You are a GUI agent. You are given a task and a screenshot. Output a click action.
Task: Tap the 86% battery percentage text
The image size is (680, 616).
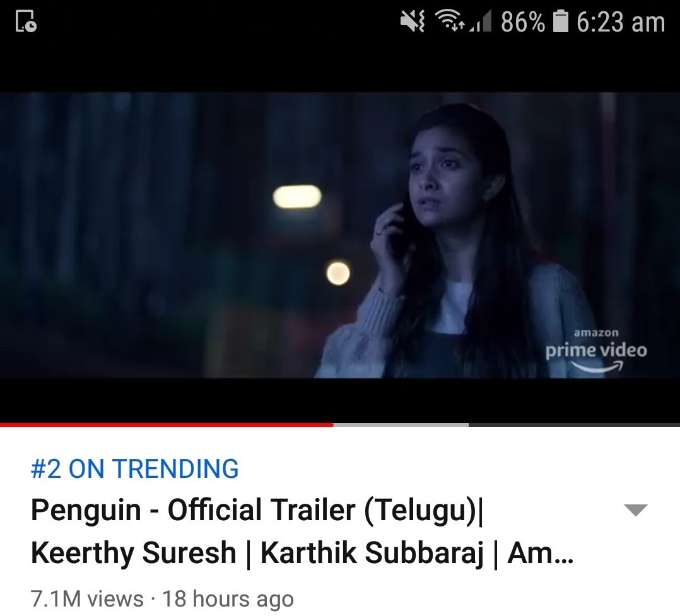click(522, 21)
